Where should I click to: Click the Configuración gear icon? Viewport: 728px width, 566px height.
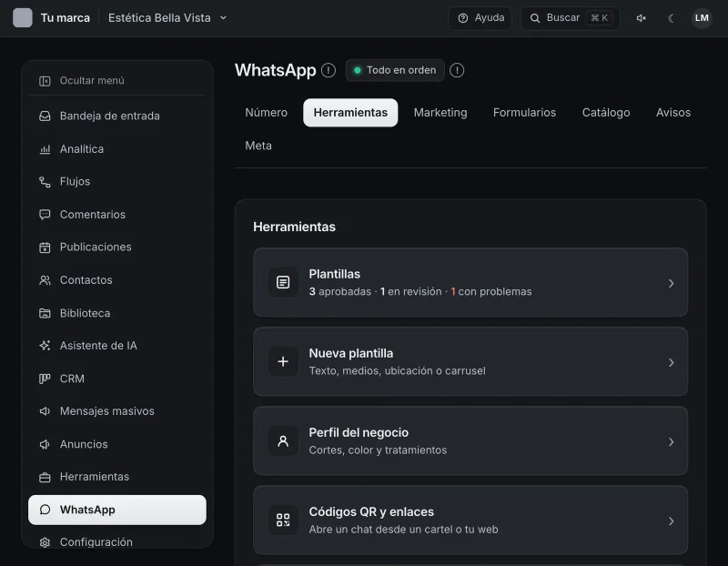[x=45, y=542]
